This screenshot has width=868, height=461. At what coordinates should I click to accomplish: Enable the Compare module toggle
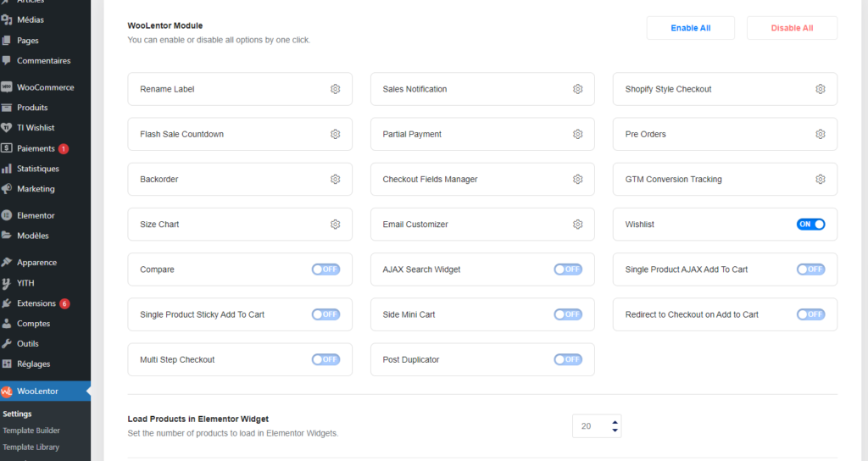pos(325,269)
